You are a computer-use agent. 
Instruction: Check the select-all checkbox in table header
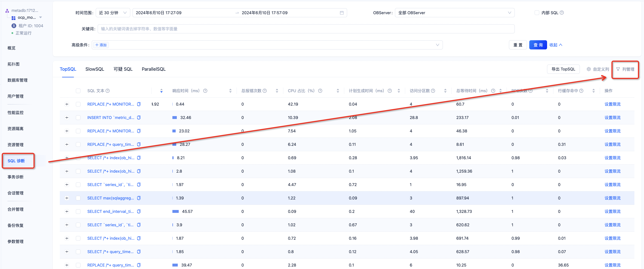[x=78, y=91]
